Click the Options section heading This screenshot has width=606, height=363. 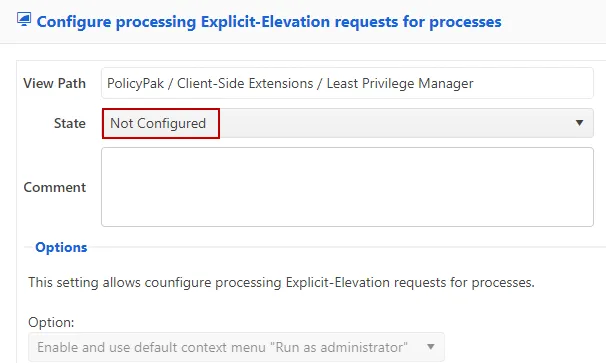pos(61,247)
